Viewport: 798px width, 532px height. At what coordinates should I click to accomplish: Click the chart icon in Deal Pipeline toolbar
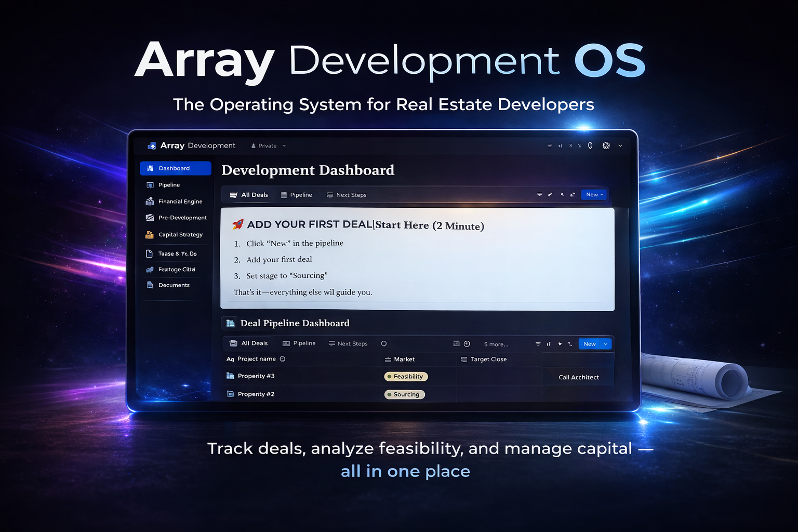549,344
